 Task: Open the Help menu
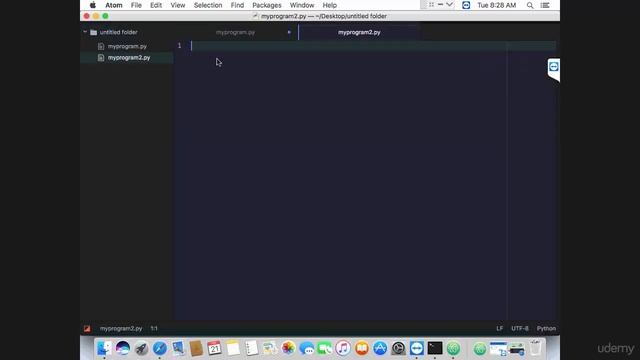(329, 5)
